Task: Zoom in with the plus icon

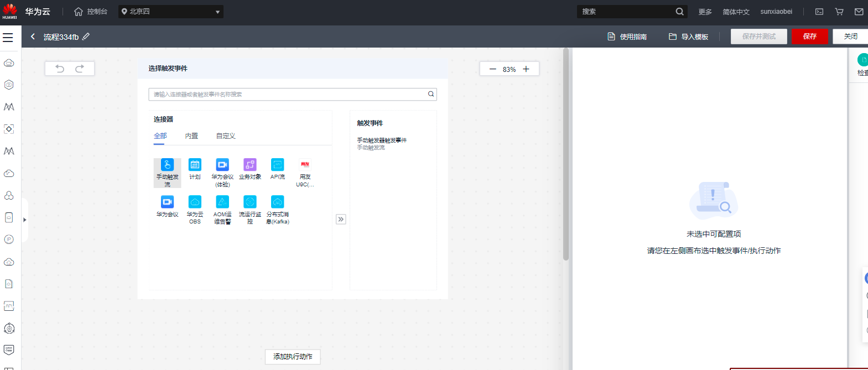Action: click(526, 69)
